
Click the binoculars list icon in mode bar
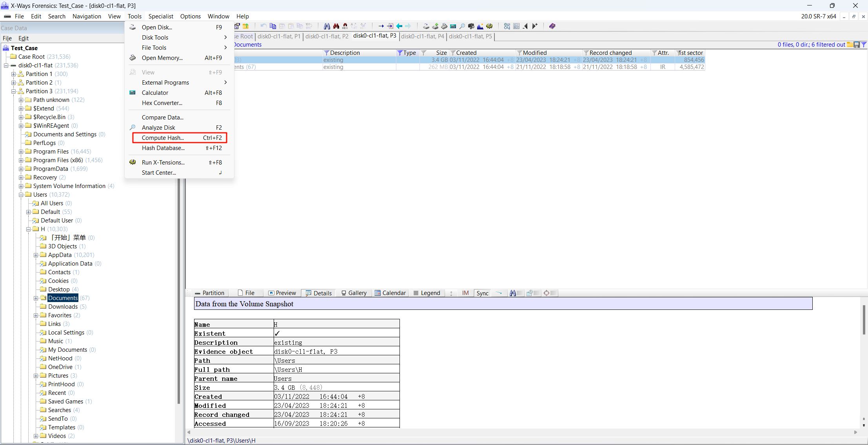(516, 293)
